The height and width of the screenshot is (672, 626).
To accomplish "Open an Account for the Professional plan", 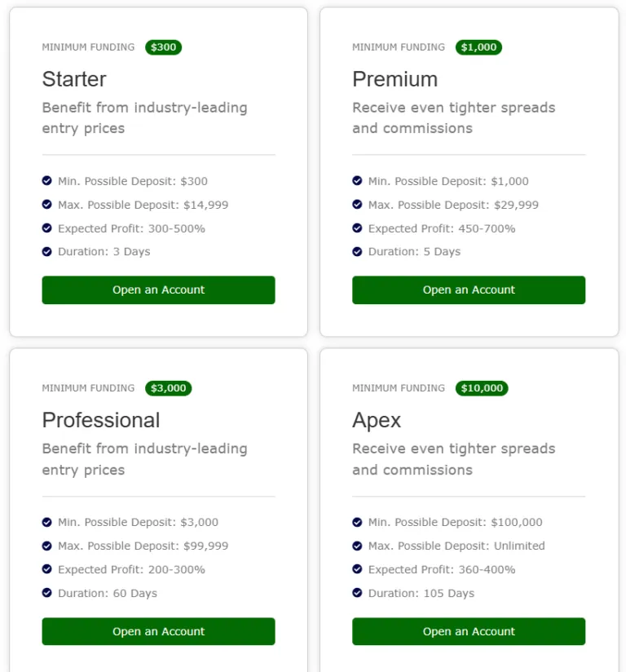I will click(158, 631).
